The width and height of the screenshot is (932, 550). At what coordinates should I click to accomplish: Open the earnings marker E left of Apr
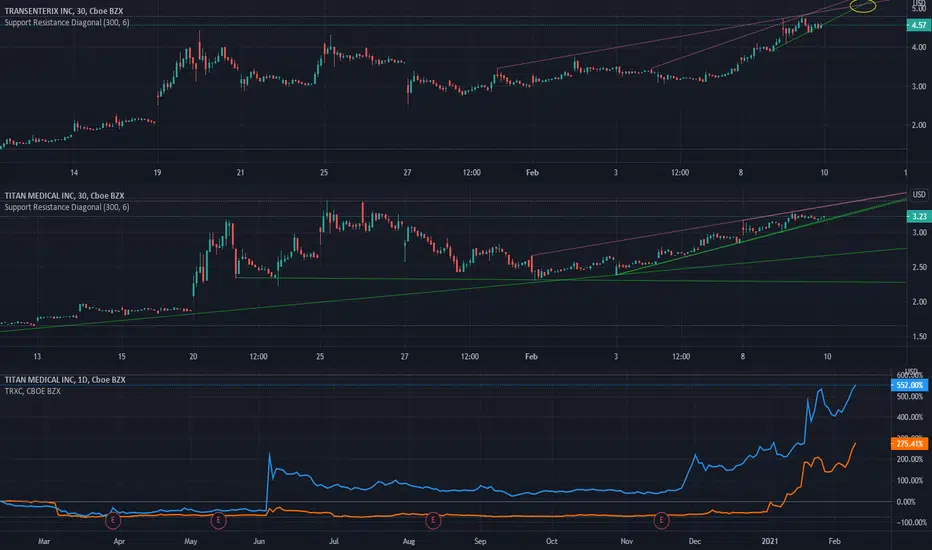(x=112, y=521)
